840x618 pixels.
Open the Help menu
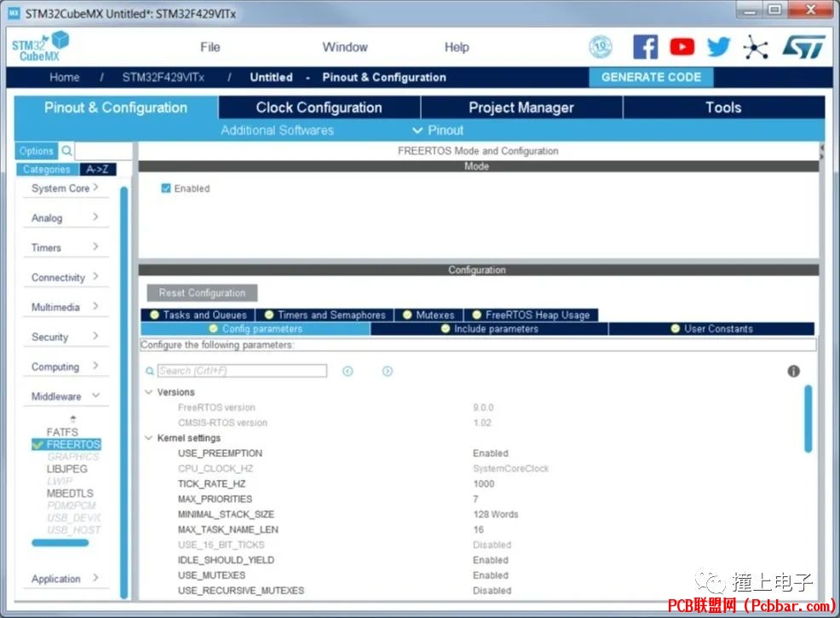click(457, 47)
